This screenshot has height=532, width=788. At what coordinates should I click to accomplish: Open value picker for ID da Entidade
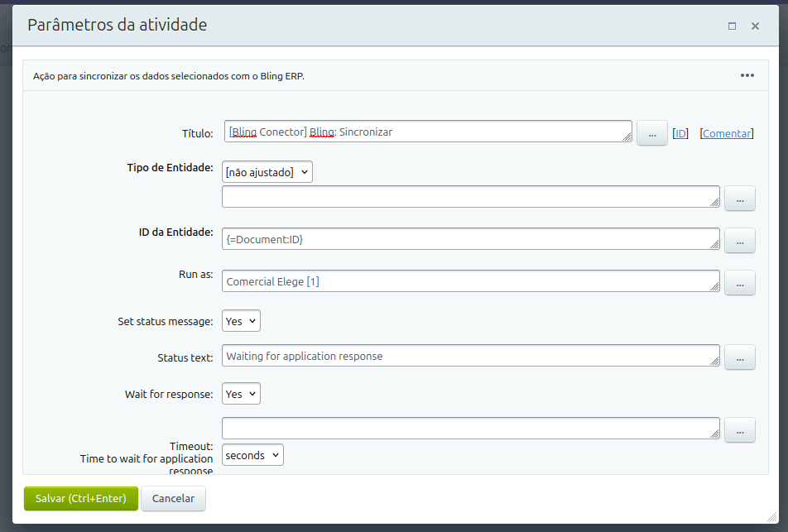(739, 240)
